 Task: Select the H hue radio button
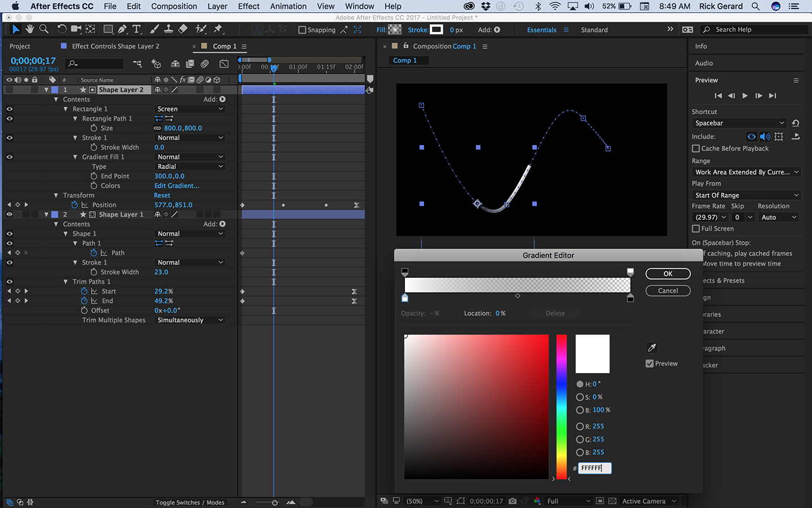pyautogui.click(x=580, y=384)
